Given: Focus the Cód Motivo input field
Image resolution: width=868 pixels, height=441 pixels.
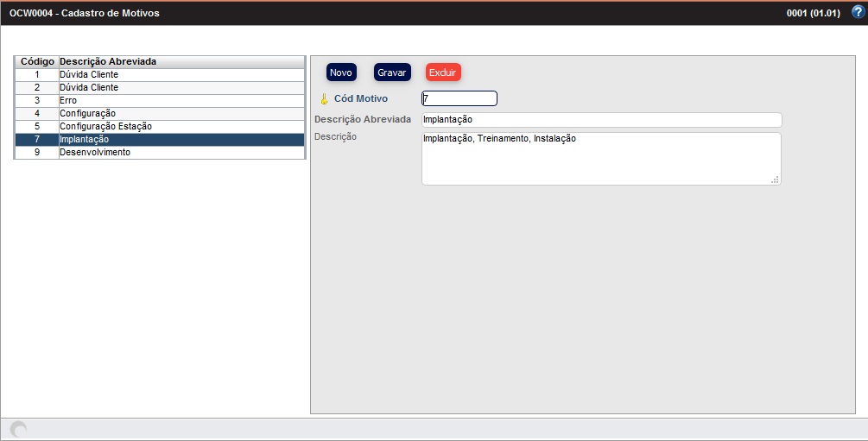Looking at the screenshot, I should [459, 98].
